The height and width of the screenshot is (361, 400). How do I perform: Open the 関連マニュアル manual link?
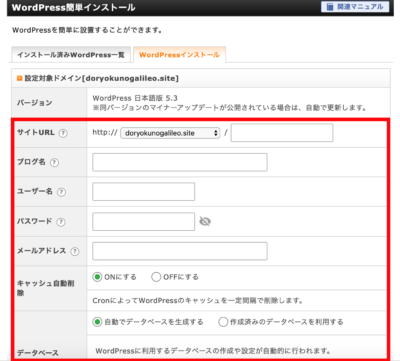(355, 7)
